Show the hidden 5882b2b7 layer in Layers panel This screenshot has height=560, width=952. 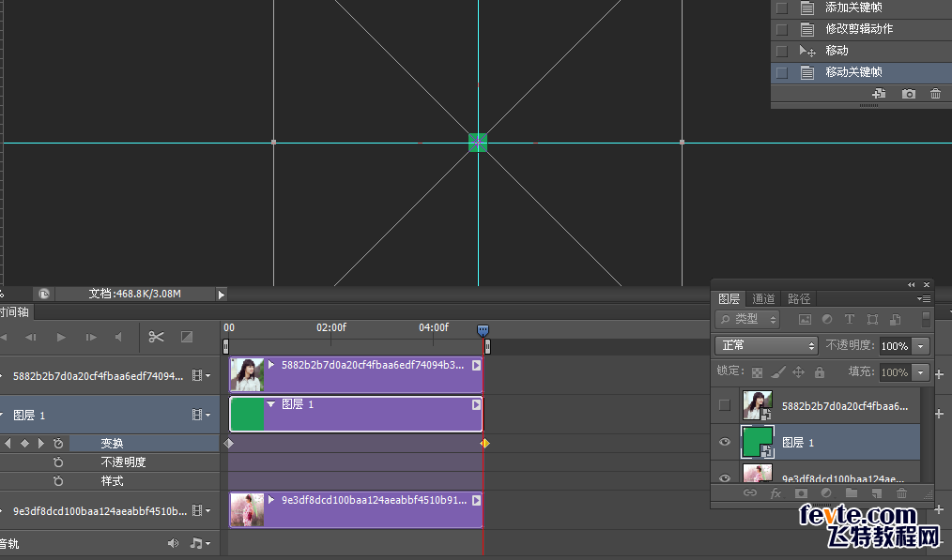pyautogui.click(x=724, y=405)
